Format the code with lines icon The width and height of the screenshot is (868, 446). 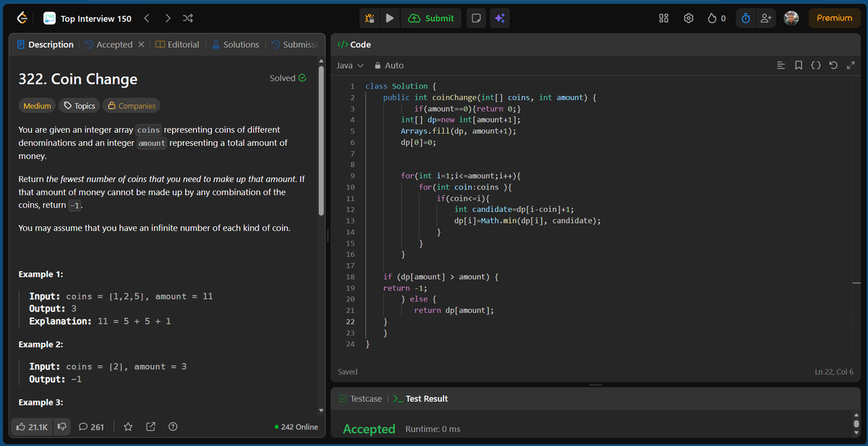(x=780, y=66)
